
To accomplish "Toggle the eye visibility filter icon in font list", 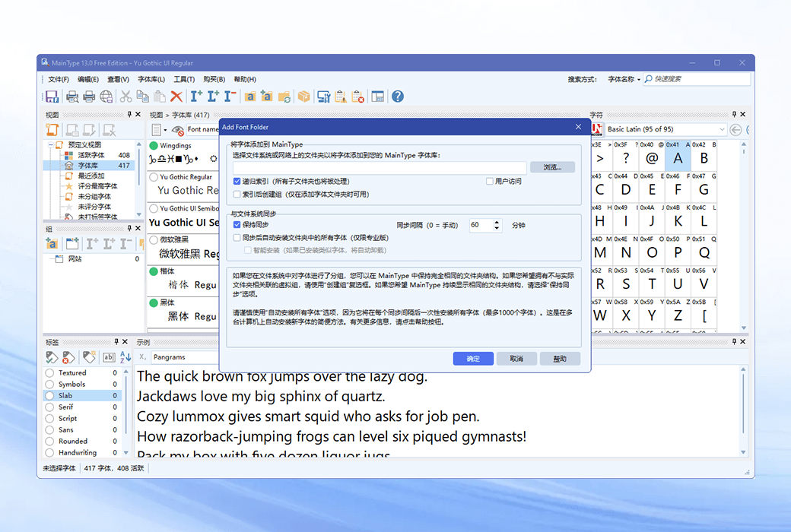I will click(x=177, y=130).
